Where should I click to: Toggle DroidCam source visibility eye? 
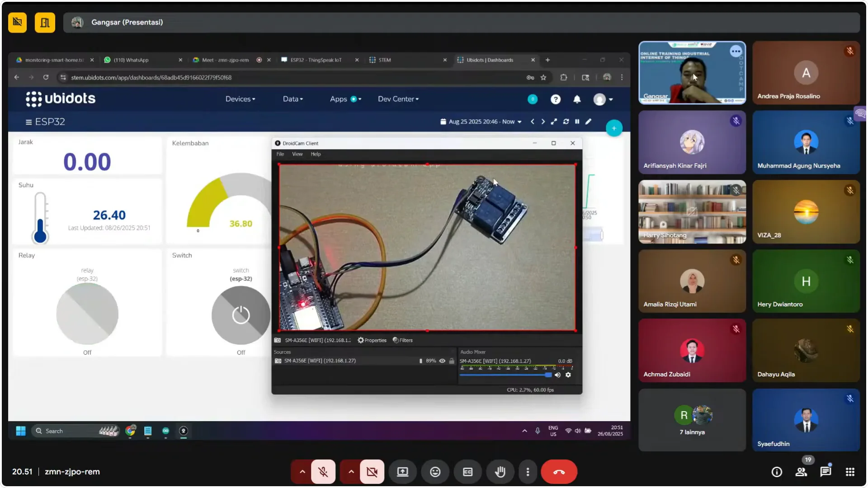(442, 361)
